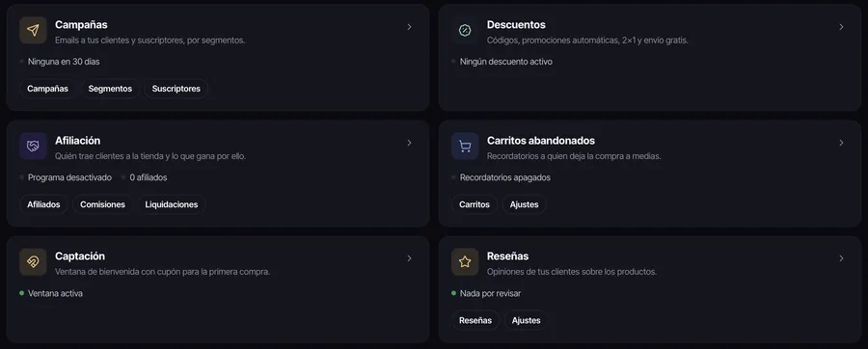Click the Afiliación handshake icon
This screenshot has height=349, width=868.
(33, 146)
